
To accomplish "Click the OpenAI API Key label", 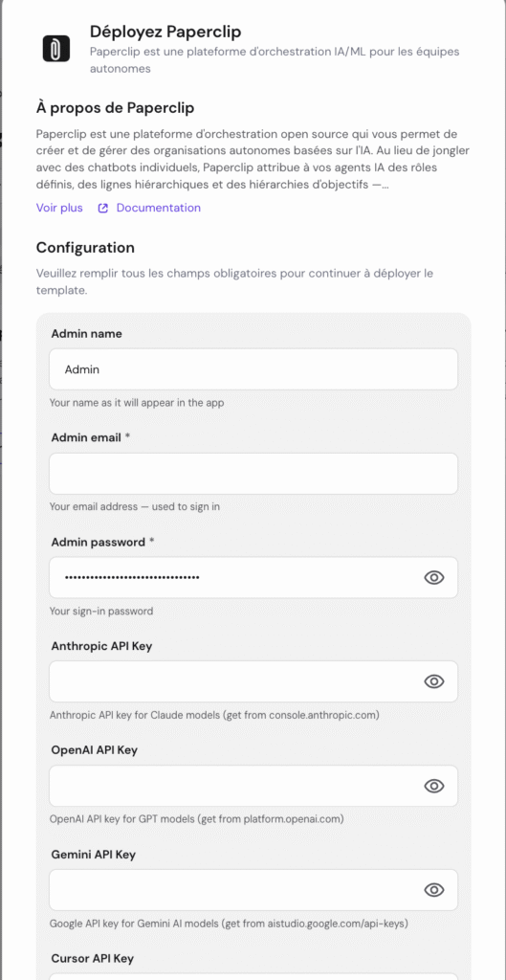I will pyautogui.click(x=95, y=750).
